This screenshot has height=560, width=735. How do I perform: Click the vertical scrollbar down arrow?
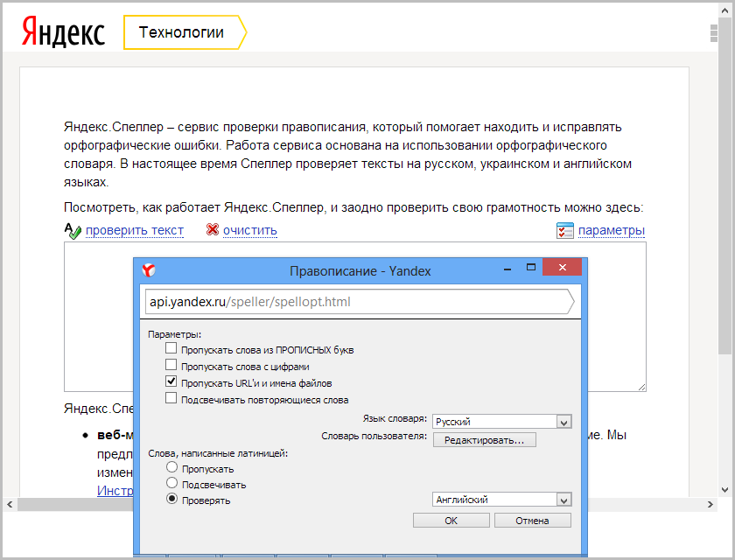[724, 490]
